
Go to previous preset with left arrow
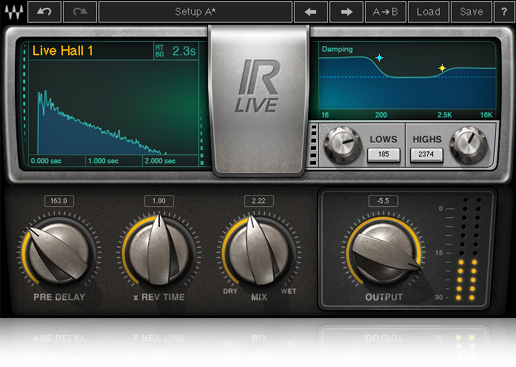[x=310, y=12]
